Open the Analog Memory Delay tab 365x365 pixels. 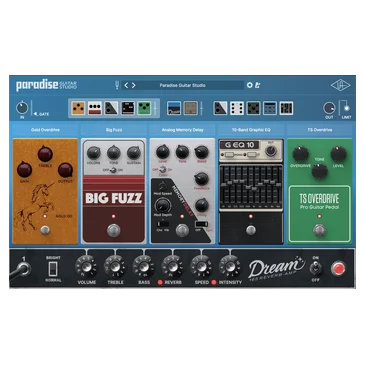[182, 130]
